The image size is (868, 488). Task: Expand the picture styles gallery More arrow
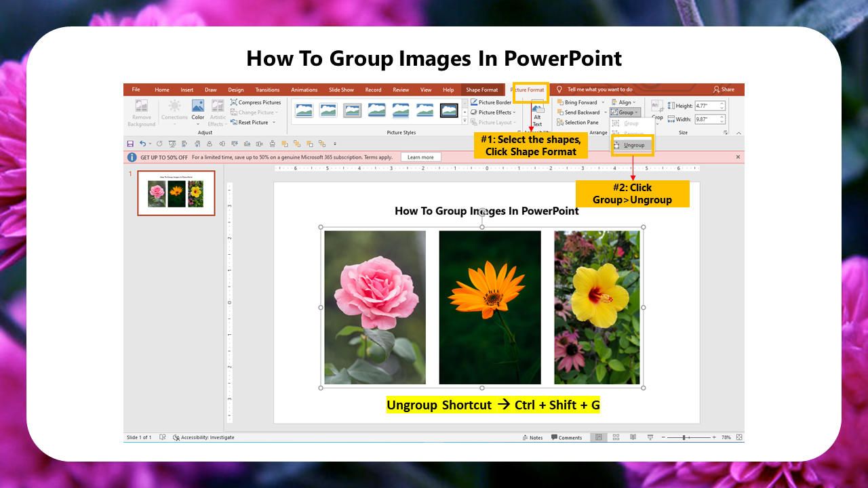(x=465, y=121)
